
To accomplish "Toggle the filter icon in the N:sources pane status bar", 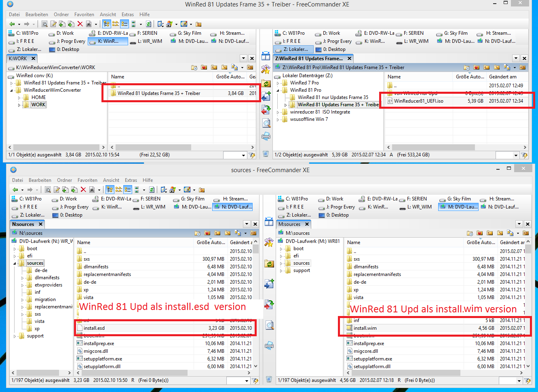I will tap(255, 381).
